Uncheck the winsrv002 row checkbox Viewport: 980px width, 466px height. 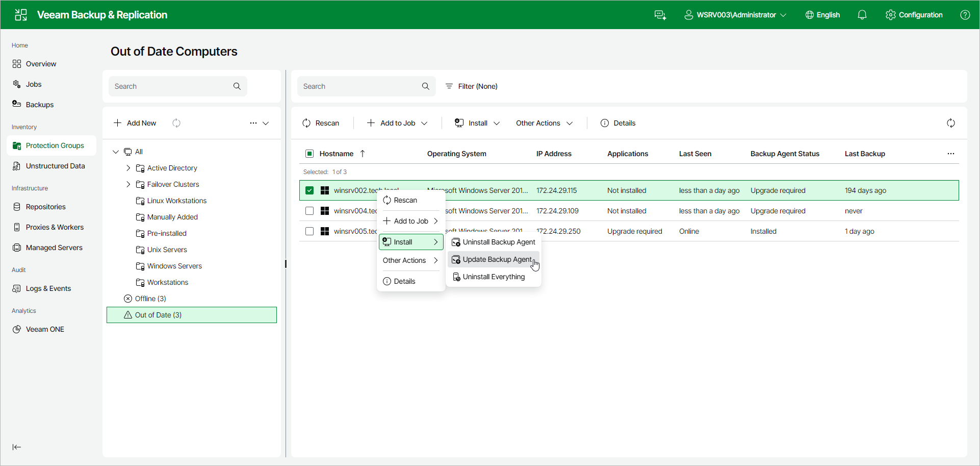(x=310, y=190)
